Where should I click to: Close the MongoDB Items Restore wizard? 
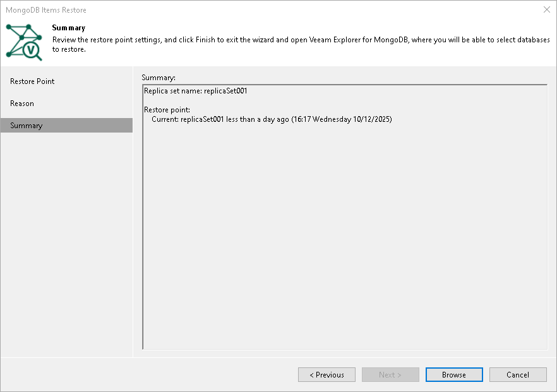point(547,9)
